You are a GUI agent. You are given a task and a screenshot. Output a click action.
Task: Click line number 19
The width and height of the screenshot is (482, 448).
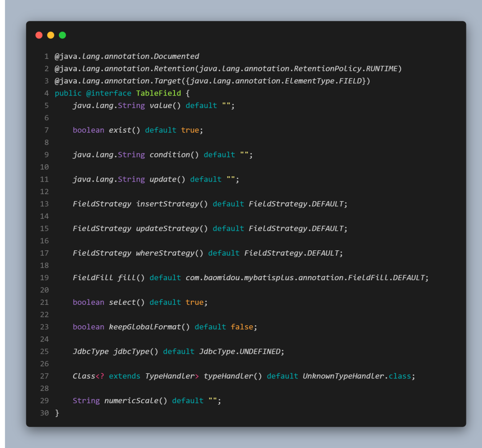click(x=45, y=278)
